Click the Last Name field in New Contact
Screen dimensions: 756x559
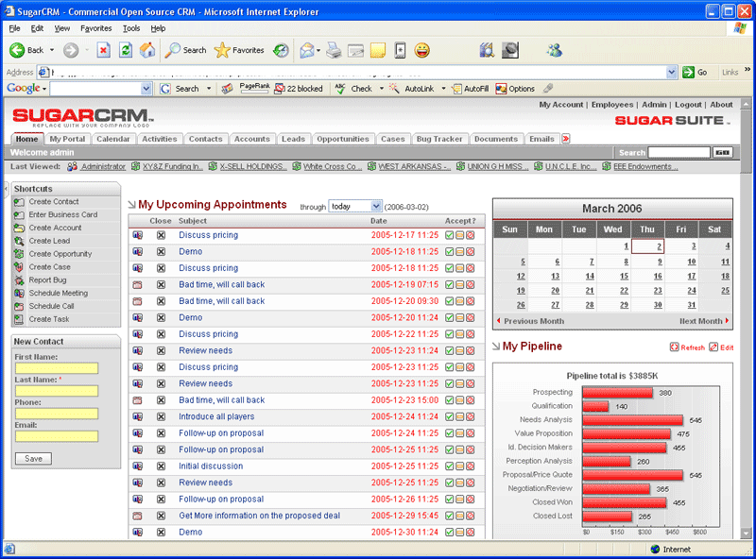pyautogui.click(x=57, y=391)
